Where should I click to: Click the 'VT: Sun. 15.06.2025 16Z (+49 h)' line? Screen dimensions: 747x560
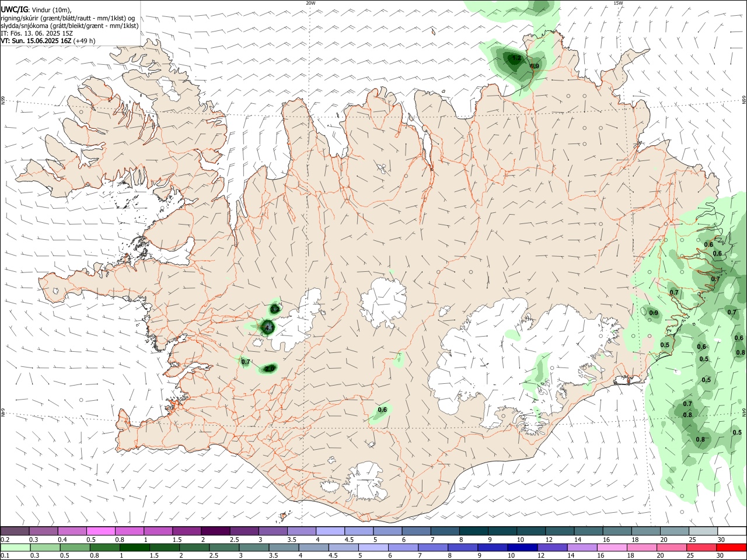click(x=48, y=41)
